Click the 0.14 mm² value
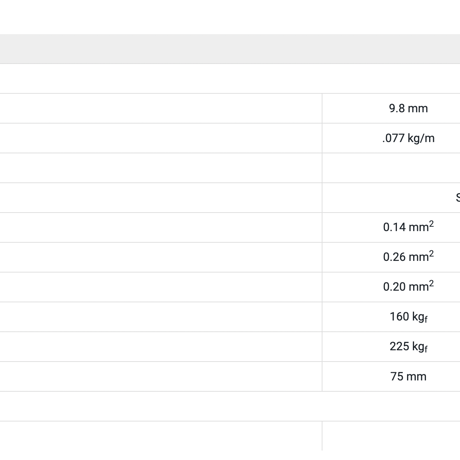The height and width of the screenshot is (460, 460). pyautogui.click(x=408, y=227)
